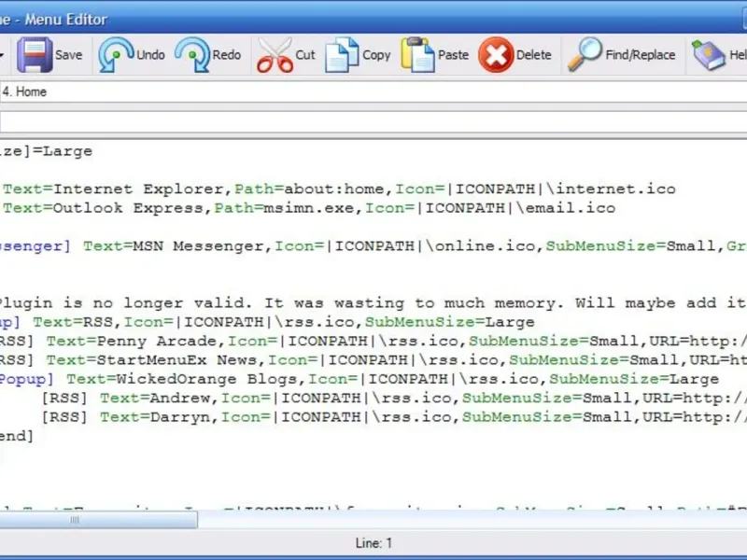
Task: Click the Copy documents icon
Action: click(342, 55)
